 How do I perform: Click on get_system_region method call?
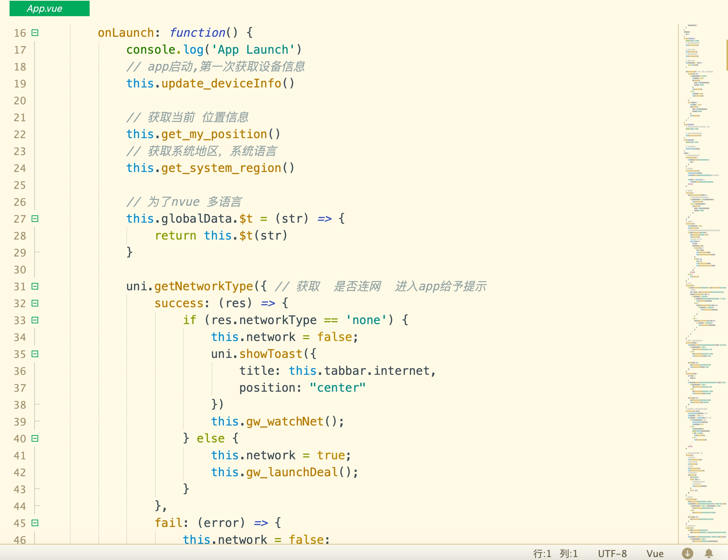221,168
